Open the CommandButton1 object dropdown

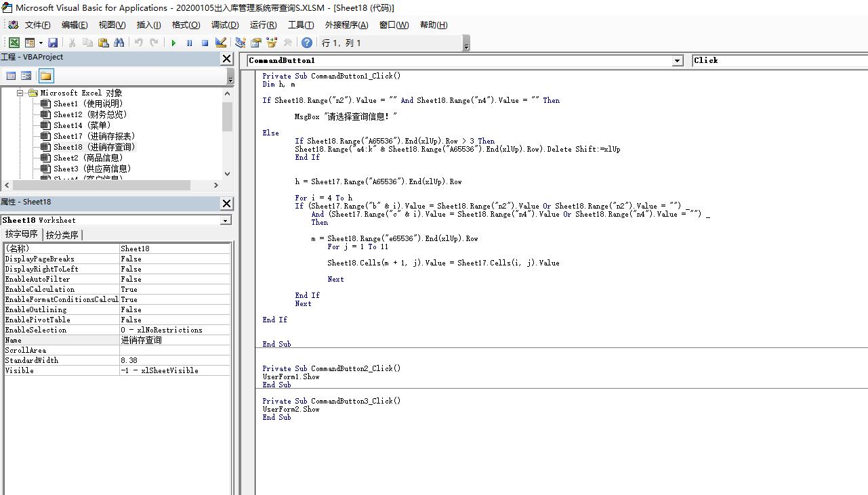click(x=677, y=61)
